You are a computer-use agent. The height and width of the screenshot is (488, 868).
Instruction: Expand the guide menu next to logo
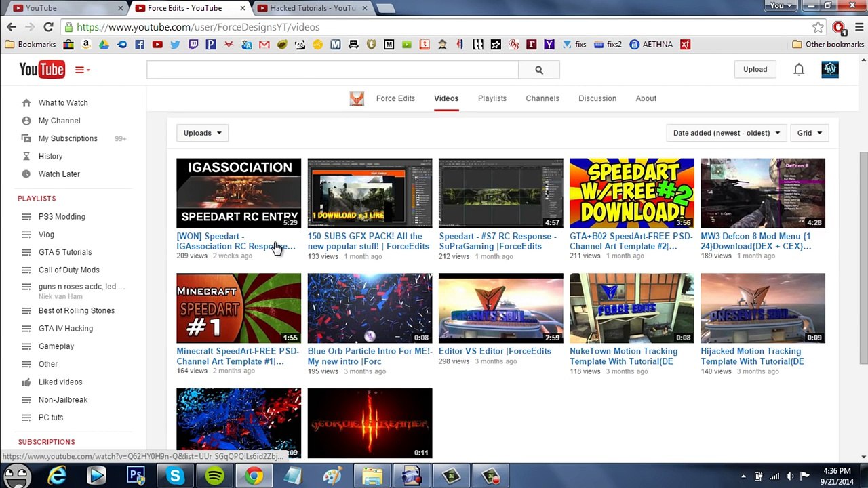pyautogui.click(x=82, y=70)
